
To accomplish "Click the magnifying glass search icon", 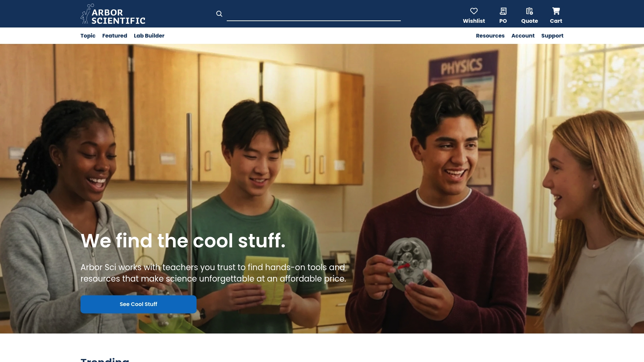I will point(219,14).
